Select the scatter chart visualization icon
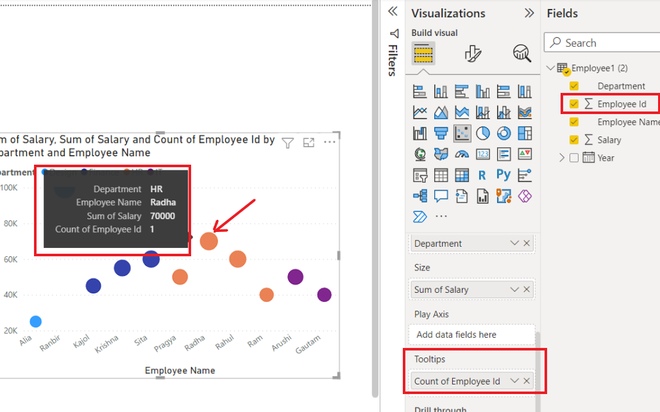The width and height of the screenshot is (660, 412). coord(462,133)
